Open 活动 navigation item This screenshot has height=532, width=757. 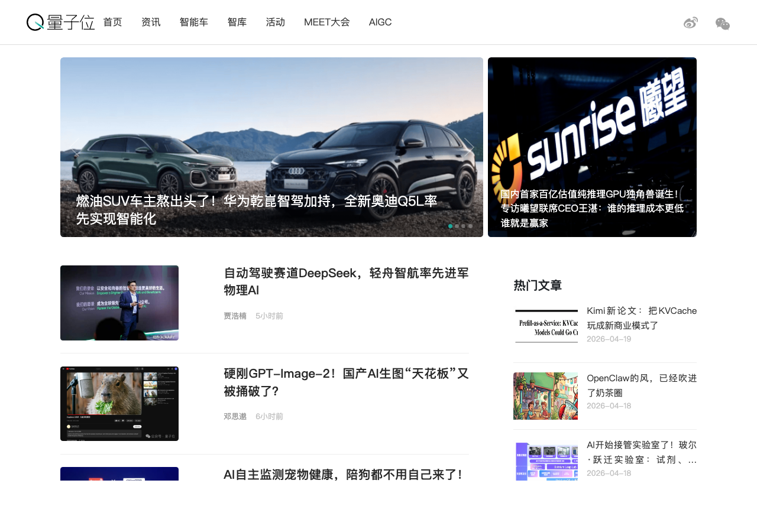[276, 22]
